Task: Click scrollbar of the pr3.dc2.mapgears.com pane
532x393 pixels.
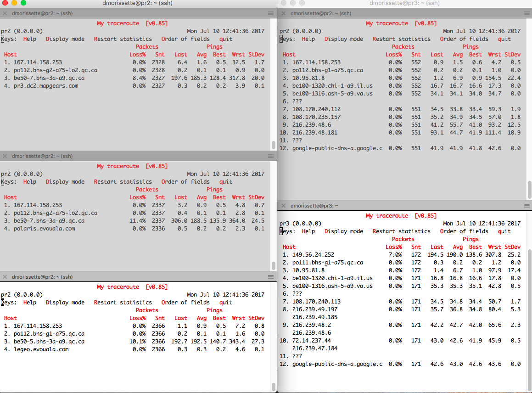Action: [274, 145]
